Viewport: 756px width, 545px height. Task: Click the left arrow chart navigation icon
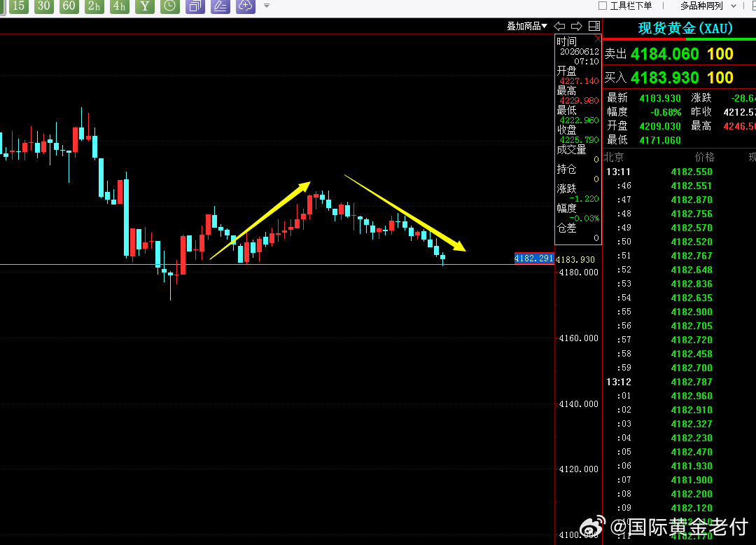click(x=560, y=26)
